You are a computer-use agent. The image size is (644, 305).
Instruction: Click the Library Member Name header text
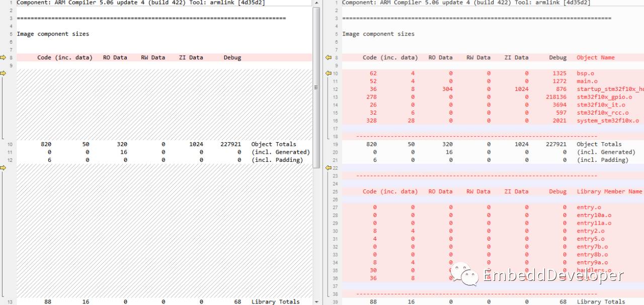pos(609,191)
